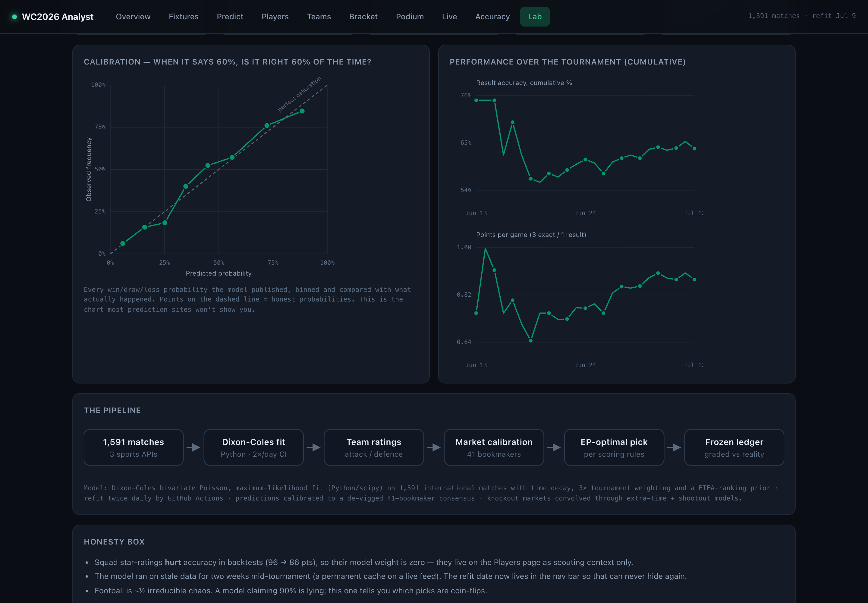Click the 76% label on accuracy chart
Viewport: 868px width, 603px height.
pyautogui.click(x=466, y=95)
